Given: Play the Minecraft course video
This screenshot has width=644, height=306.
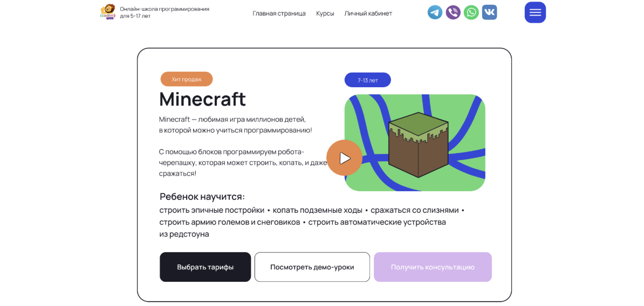Looking at the screenshot, I should (x=344, y=158).
